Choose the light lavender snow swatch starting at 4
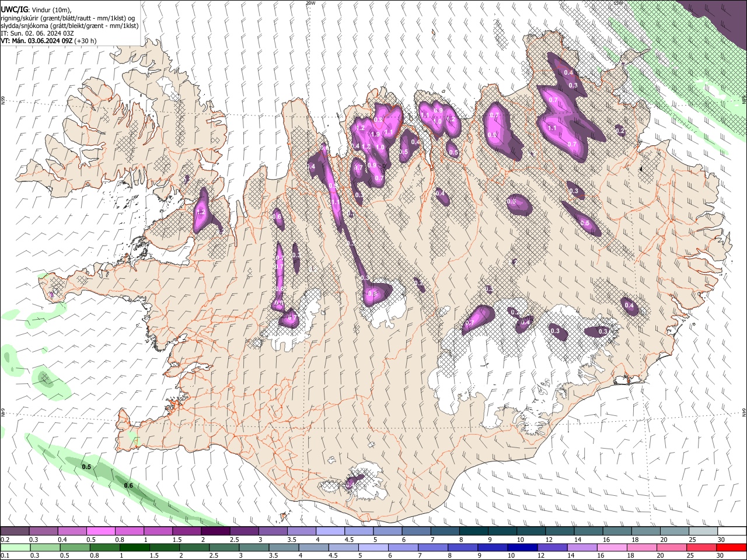The image size is (747, 560). (x=330, y=531)
